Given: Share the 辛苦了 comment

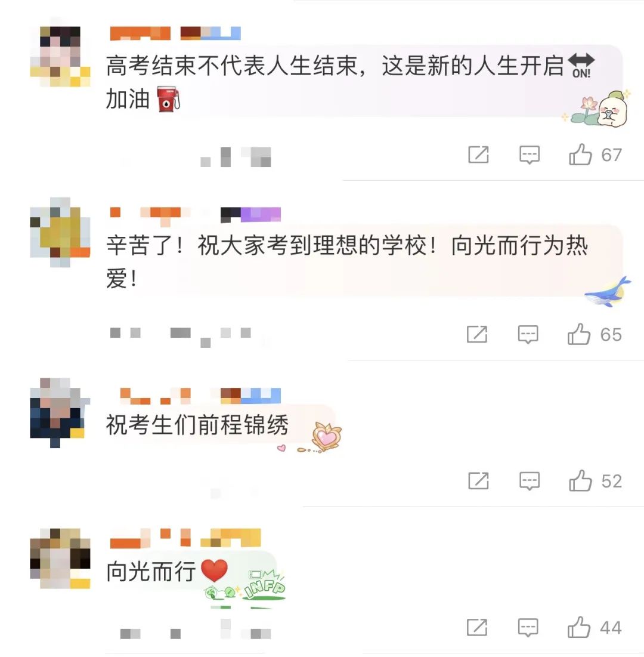Looking at the screenshot, I should pos(477,334).
